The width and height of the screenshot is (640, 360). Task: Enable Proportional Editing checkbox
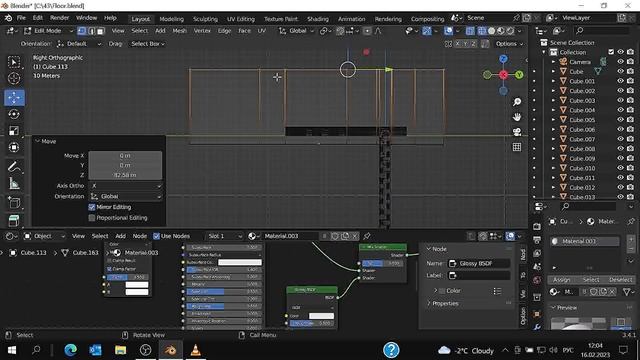tap(92, 218)
